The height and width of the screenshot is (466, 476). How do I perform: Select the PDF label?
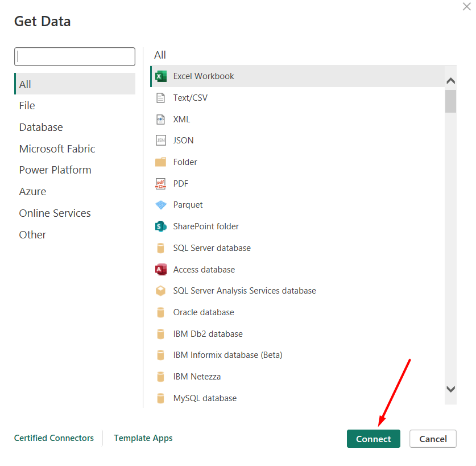181,183
